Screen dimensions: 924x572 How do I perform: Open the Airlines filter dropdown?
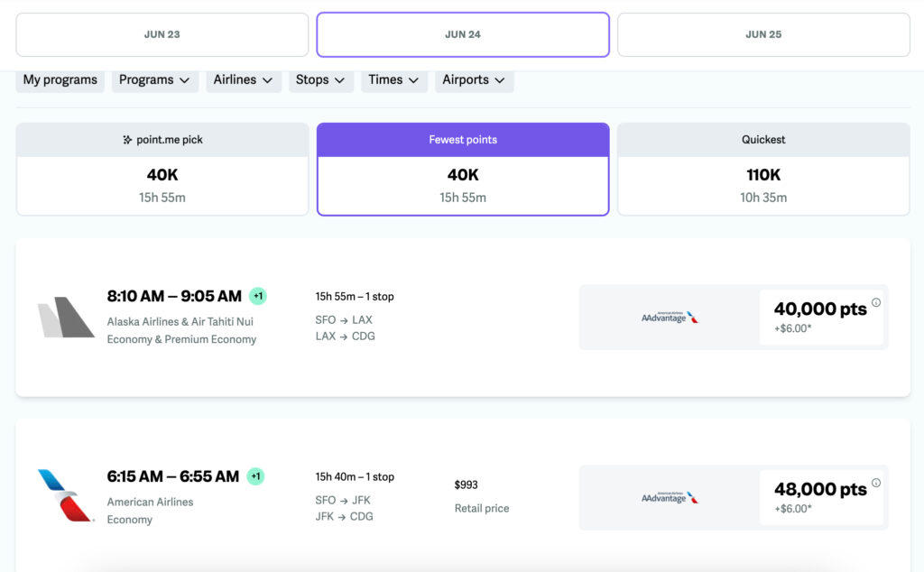(243, 80)
